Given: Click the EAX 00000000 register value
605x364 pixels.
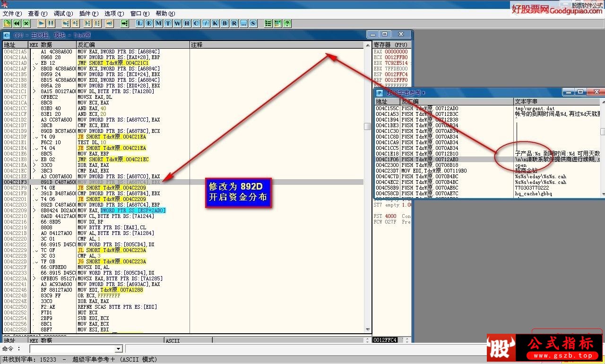Looking at the screenshot, I should click(396, 52).
